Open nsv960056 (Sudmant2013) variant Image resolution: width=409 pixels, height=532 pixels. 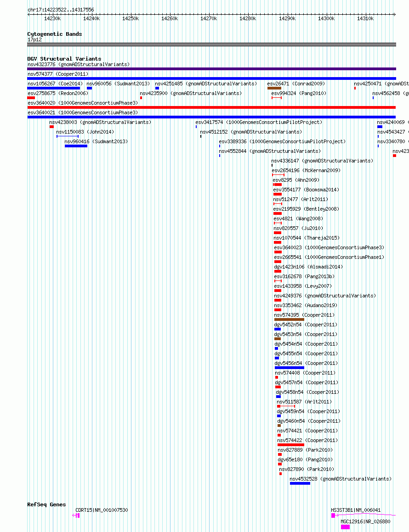tap(118, 84)
